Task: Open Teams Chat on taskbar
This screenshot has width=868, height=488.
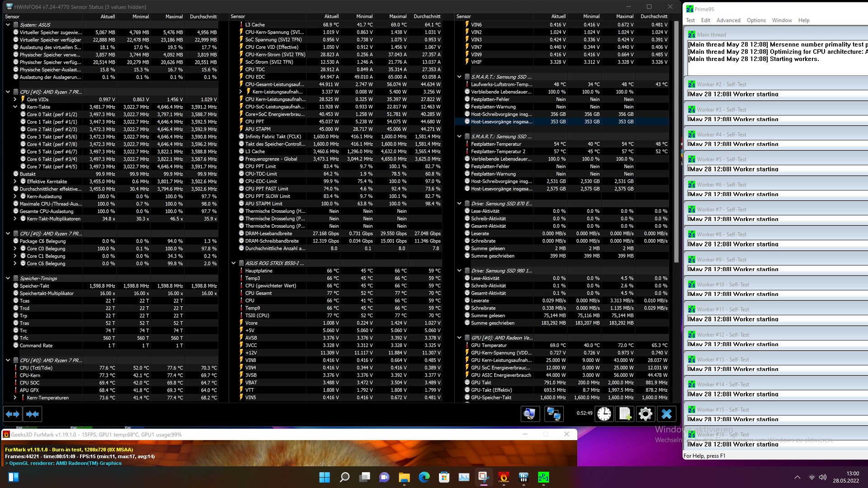Action: tap(384, 477)
